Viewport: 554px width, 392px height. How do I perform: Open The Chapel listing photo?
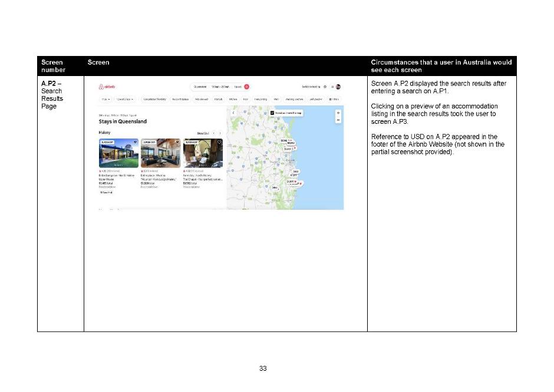[x=203, y=153]
